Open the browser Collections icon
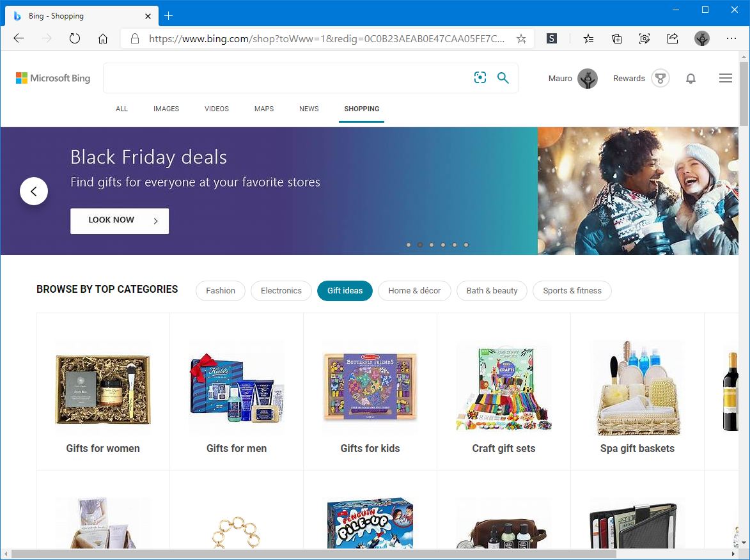The image size is (750, 560). pyautogui.click(x=616, y=38)
